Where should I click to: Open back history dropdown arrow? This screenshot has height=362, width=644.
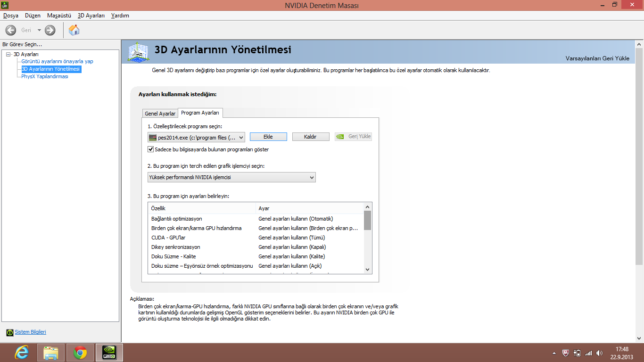[x=39, y=30]
